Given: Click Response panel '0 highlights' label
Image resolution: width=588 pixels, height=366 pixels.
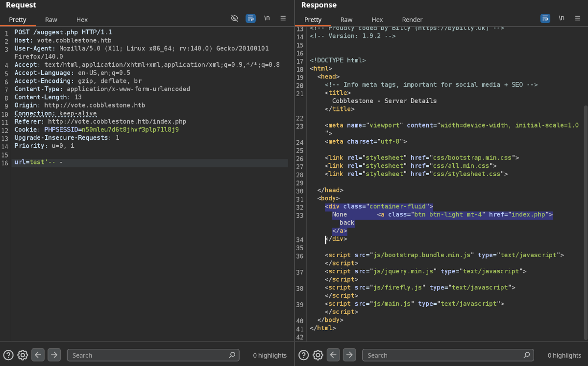Looking at the screenshot, I should point(564,355).
